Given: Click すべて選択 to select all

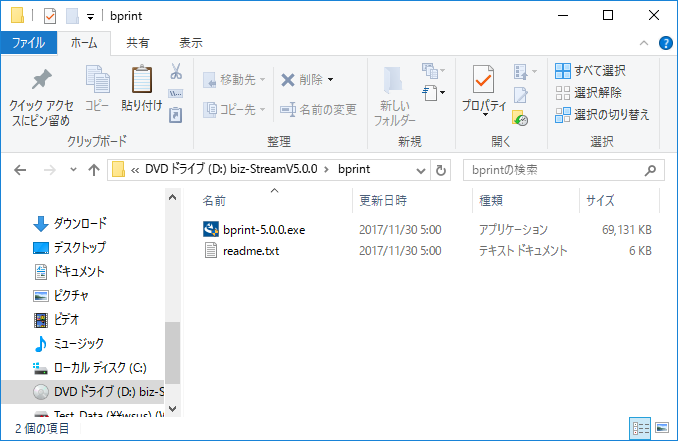Looking at the screenshot, I should coord(590,71).
